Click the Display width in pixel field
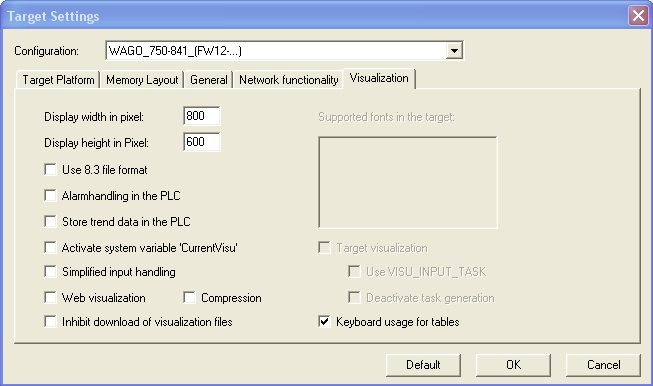Screen dimensions: 653x386 click(202, 116)
